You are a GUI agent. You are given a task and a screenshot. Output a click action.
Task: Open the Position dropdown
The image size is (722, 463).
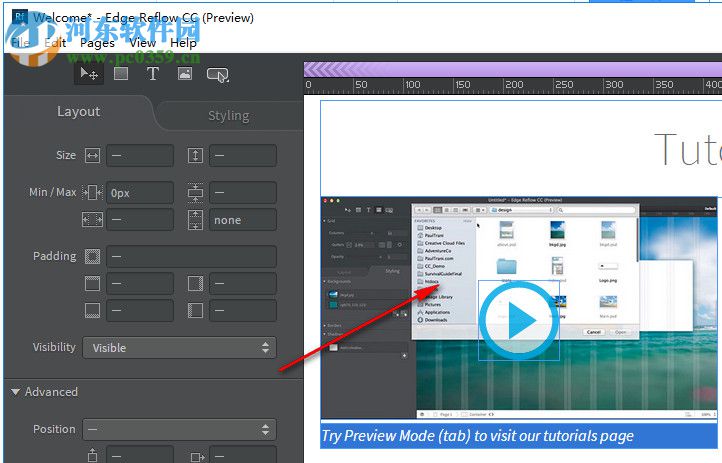click(x=180, y=429)
